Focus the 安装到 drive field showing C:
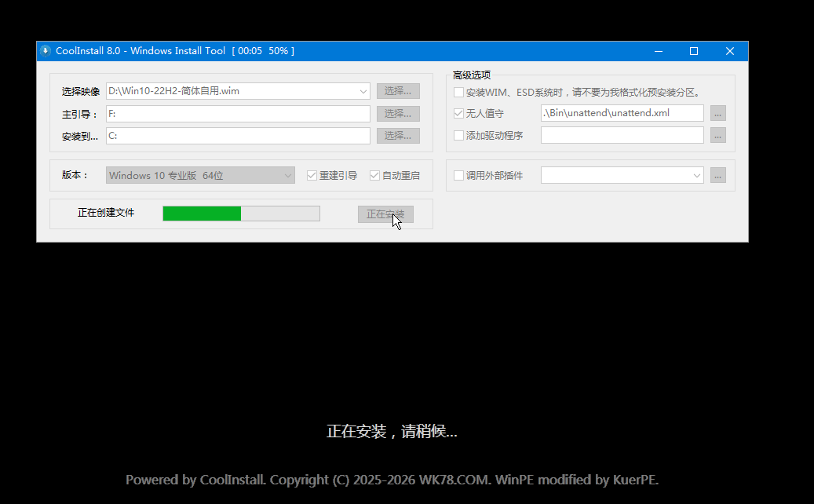The width and height of the screenshot is (814, 504). coord(238,136)
